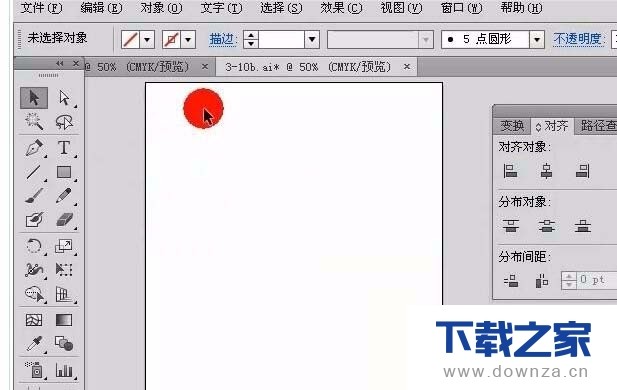This screenshot has height=390, width=617.
Task: Adjust the distribute spacing pt stepper
Action: pos(569,281)
